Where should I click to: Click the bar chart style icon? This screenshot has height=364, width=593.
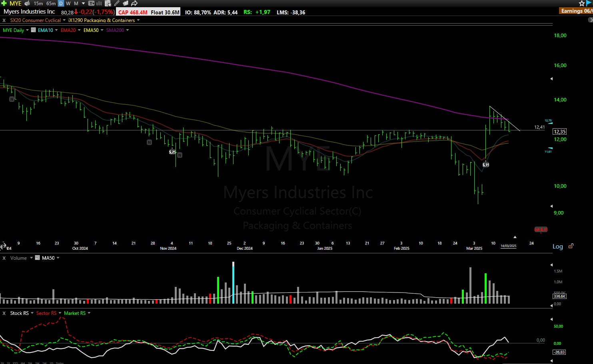(99, 3)
